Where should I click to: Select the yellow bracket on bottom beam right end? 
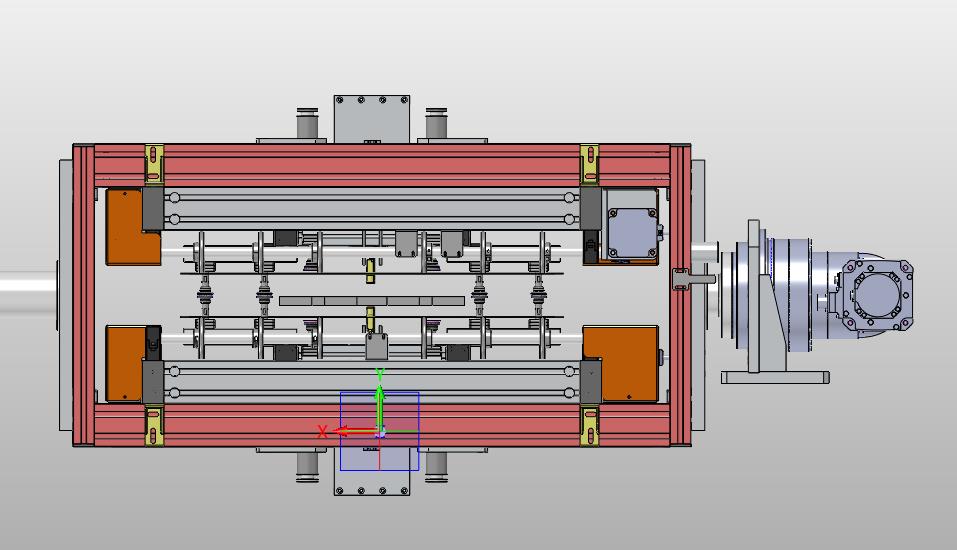(589, 426)
